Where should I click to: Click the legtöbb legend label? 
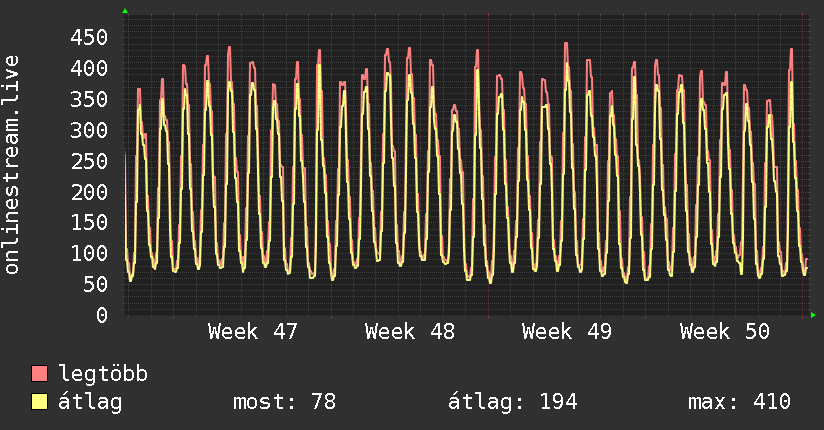click(x=103, y=373)
